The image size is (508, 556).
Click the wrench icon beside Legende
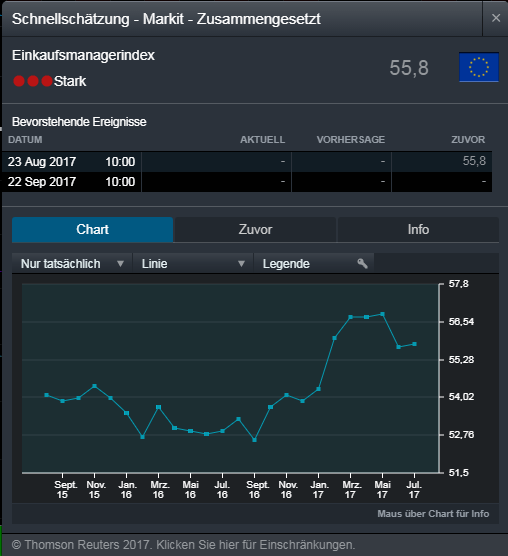(x=362, y=263)
